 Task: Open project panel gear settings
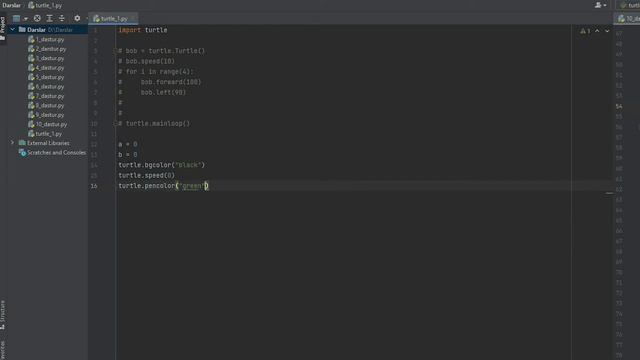click(77, 18)
